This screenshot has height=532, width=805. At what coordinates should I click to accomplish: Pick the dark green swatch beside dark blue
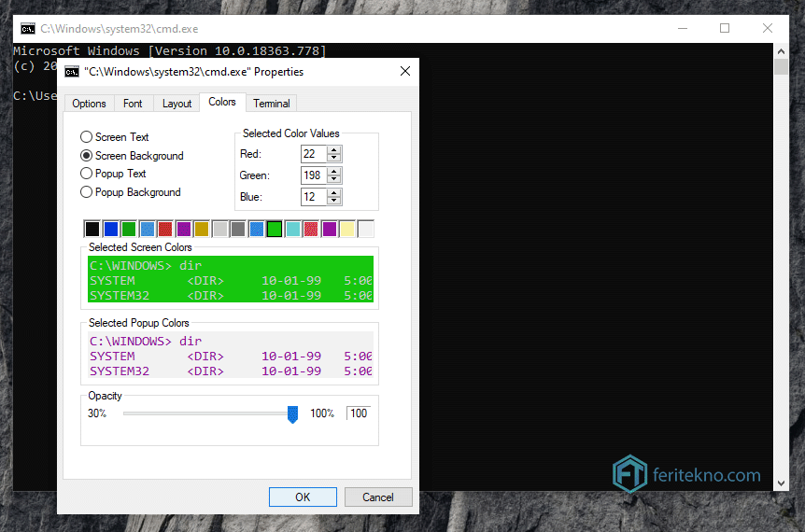129,229
